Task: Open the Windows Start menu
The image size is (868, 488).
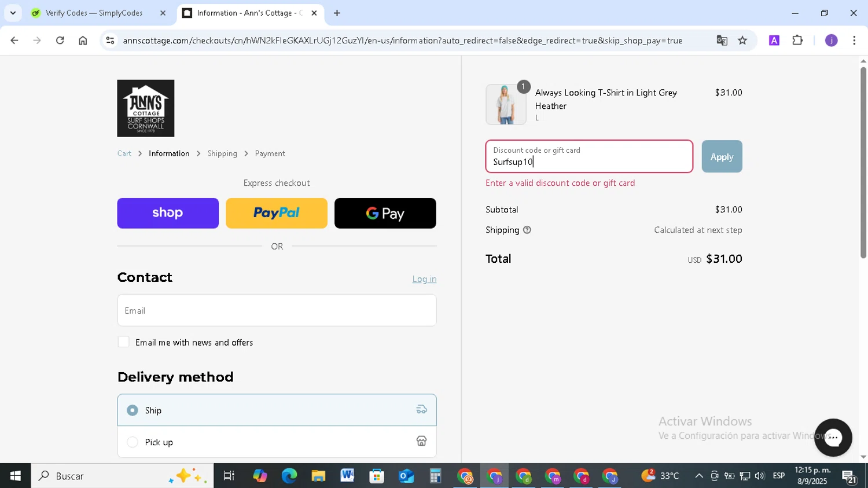Action: click(x=15, y=476)
